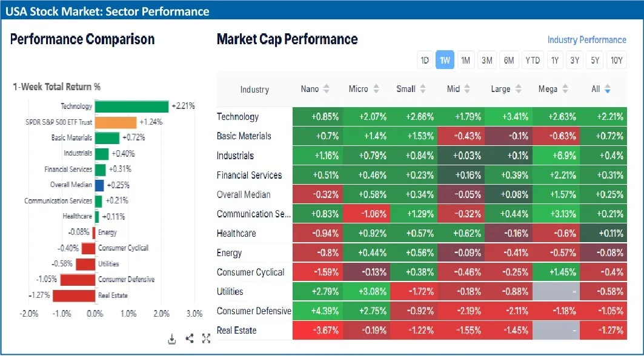Sort by Mega column arrows

pyautogui.click(x=566, y=89)
